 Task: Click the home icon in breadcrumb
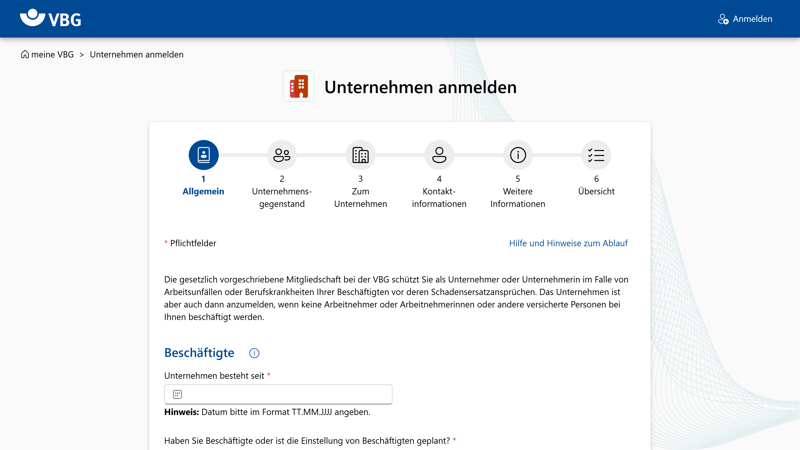25,54
